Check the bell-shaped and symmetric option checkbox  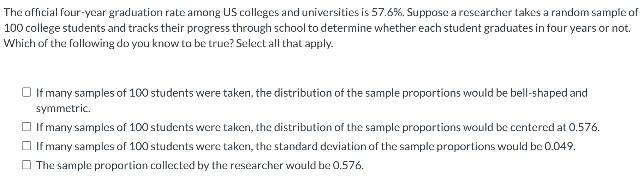coord(26,93)
